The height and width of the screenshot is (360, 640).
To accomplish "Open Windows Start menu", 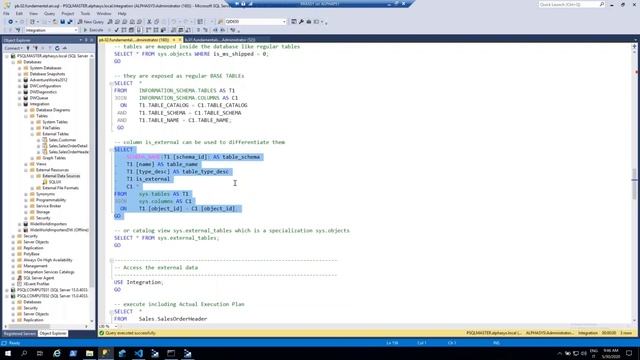I will (8, 353).
